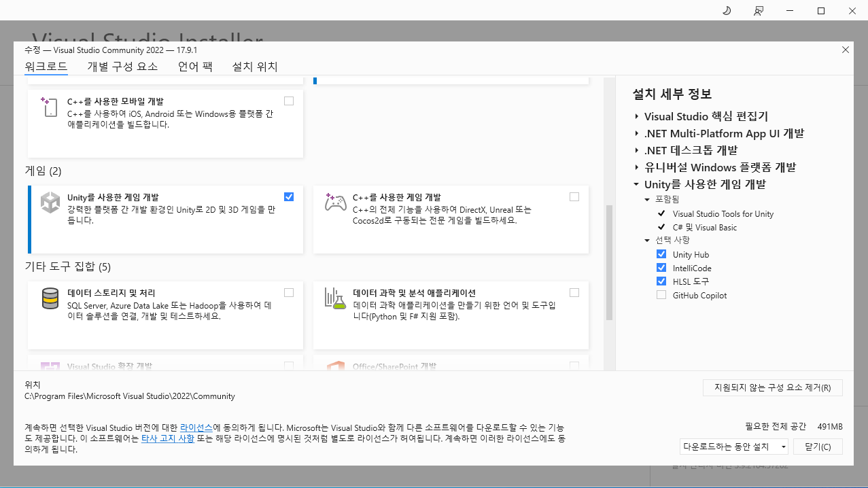Click the C# 및 Visual Basic item
The image size is (868, 488).
(x=705, y=228)
